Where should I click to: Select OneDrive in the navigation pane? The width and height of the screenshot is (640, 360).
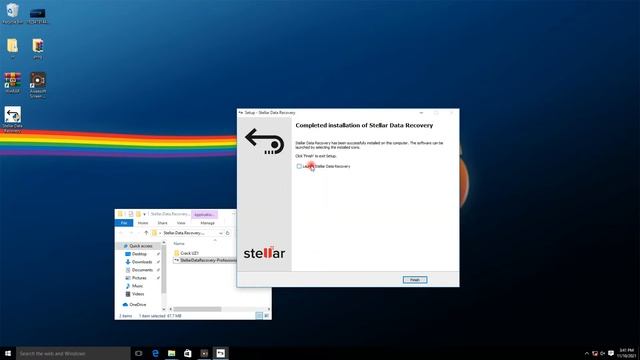coord(137,304)
